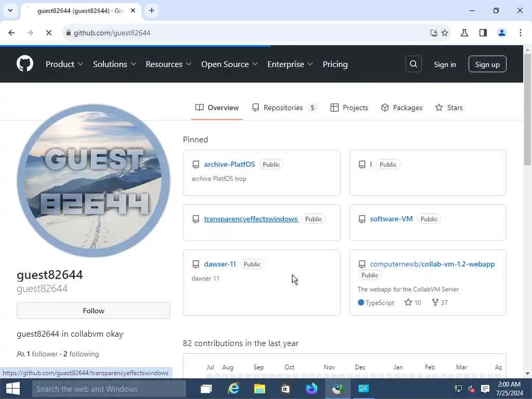Viewport: 532px width, 399px height.
Task: Open the Chrome profile avatar icon
Action: point(502,33)
